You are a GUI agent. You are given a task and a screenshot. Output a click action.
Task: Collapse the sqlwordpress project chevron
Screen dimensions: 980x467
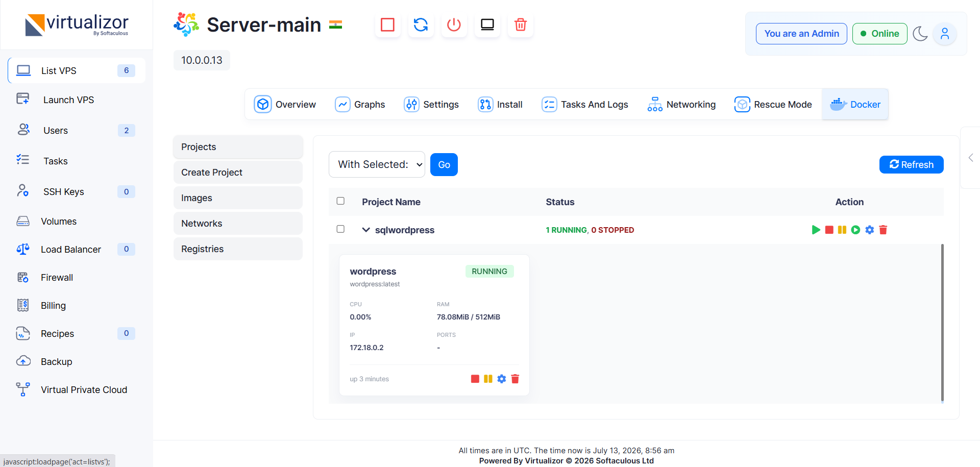(366, 230)
